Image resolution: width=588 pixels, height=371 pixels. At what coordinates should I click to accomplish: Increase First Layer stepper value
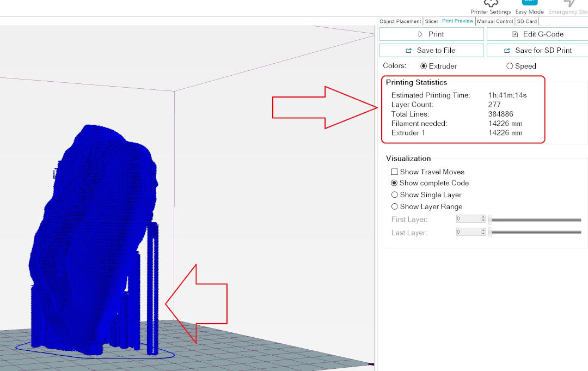coord(483,217)
